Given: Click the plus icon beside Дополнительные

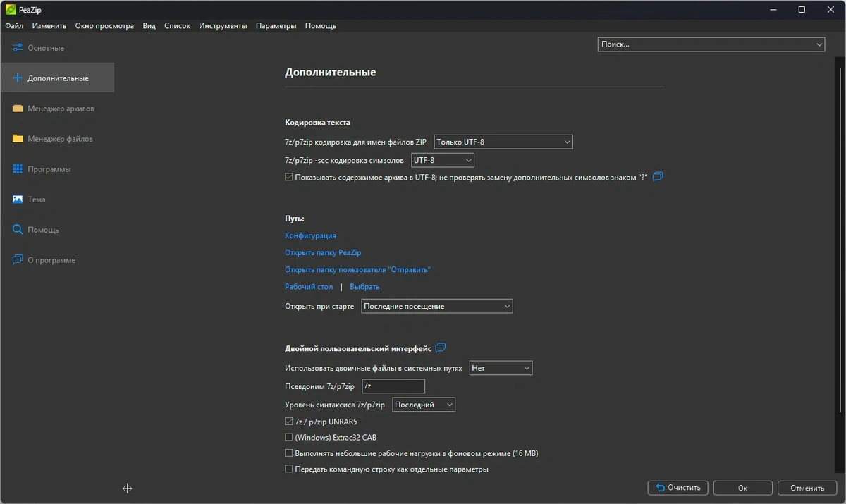Looking at the screenshot, I should click(18, 78).
